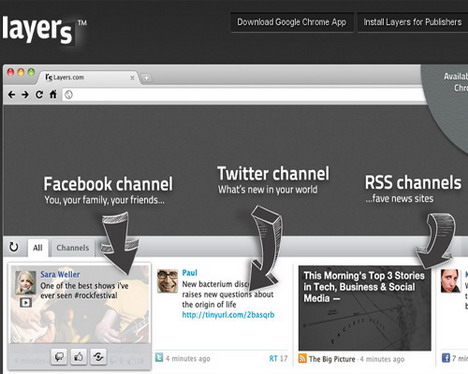Screen dimensions: 468x374
Task: Click the browser back arrow
Action: 12,95
